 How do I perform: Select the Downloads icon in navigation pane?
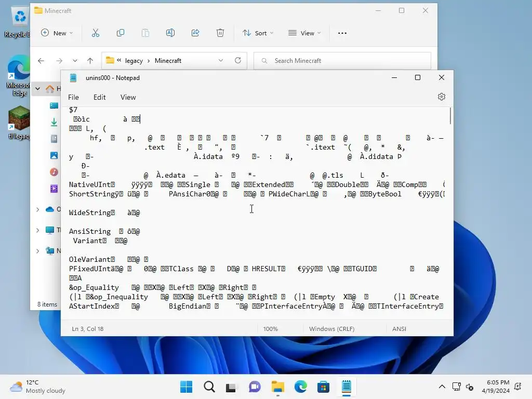54,122
